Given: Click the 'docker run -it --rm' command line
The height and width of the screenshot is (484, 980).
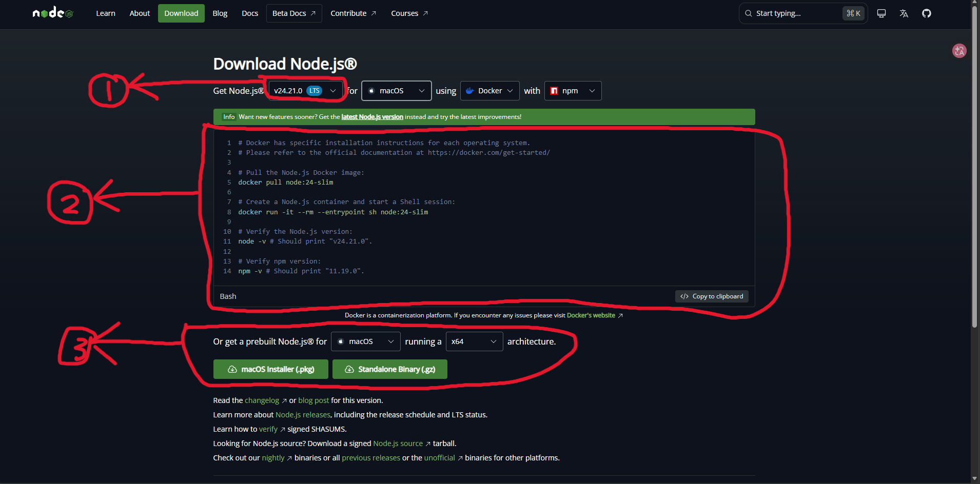Looking at the screenshot, I should [x=333, y=212].
